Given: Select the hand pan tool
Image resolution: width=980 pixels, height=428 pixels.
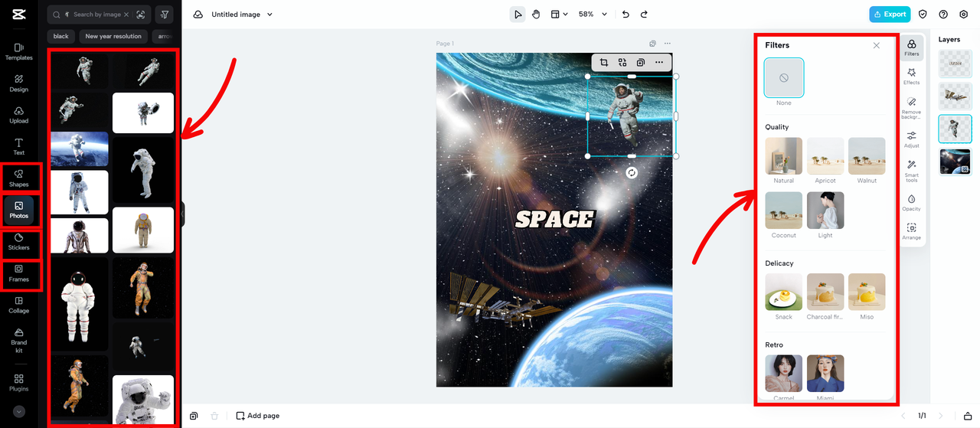Looking at the screenshot, I should pos(536,14).
